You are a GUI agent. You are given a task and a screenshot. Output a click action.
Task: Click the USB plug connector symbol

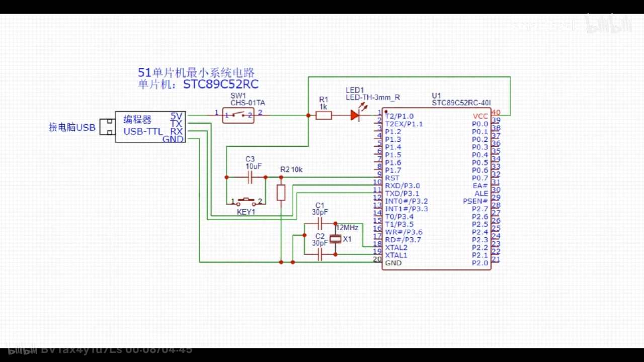click(107, 127)
